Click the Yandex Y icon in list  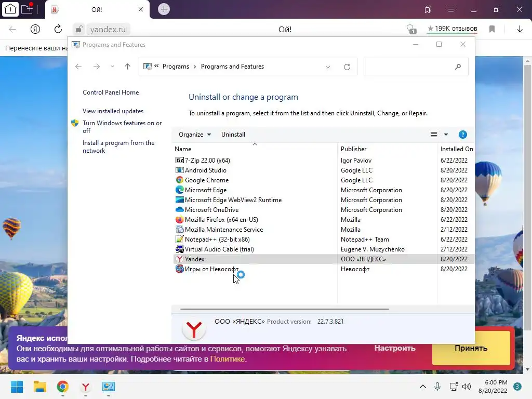[179, 259]
